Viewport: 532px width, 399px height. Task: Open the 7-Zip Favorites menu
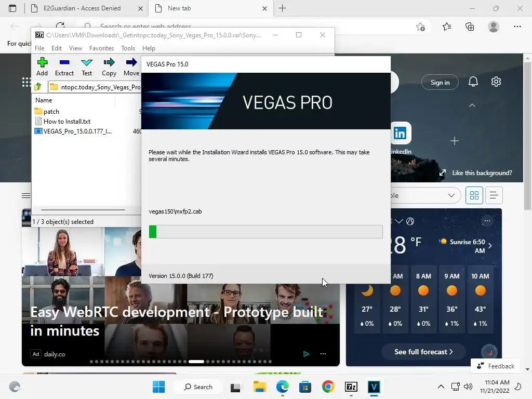coord(101,48)
